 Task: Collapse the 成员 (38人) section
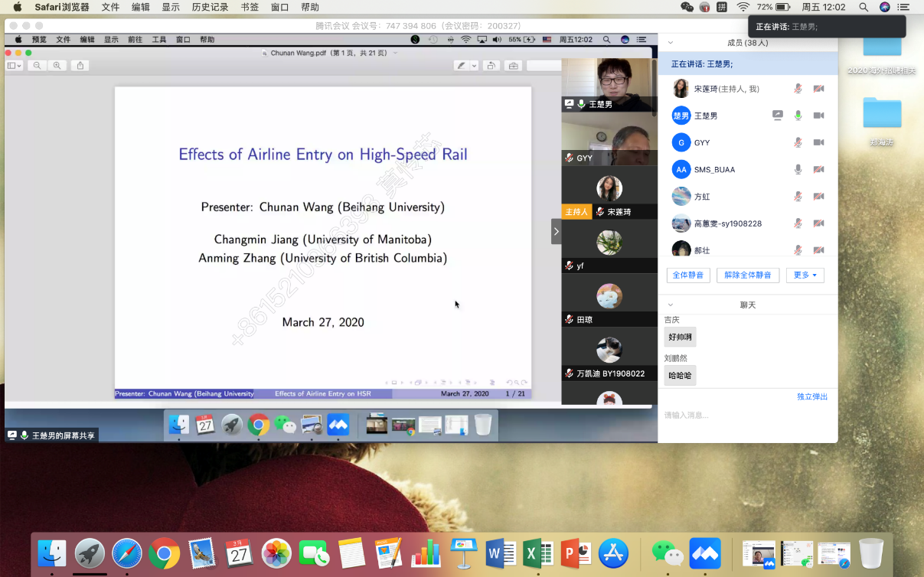coord(671,43)
